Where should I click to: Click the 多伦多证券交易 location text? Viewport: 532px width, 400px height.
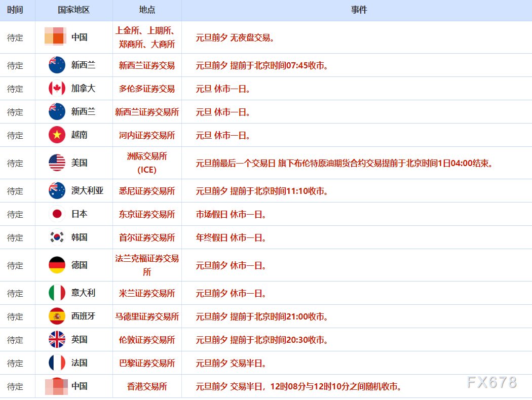coord(147,89)
